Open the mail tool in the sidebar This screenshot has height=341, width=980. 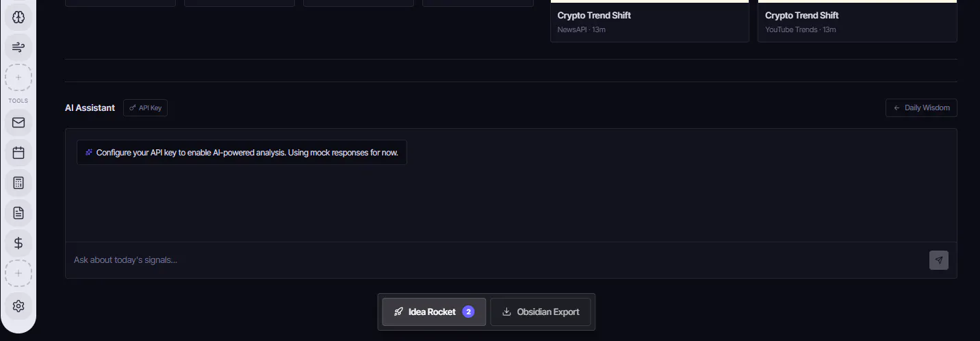[18, 123]
